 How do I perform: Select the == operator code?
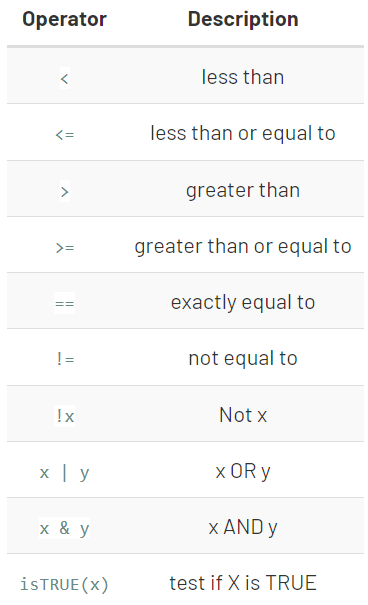click(x=64, y=304)
